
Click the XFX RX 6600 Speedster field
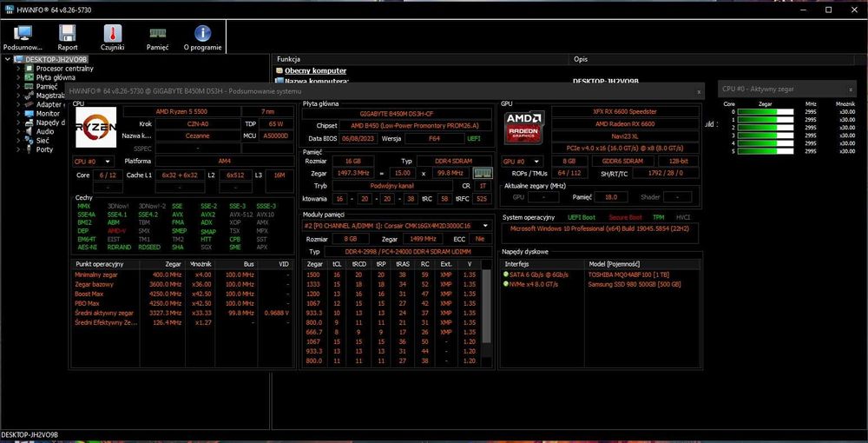[x=625, y=111]
